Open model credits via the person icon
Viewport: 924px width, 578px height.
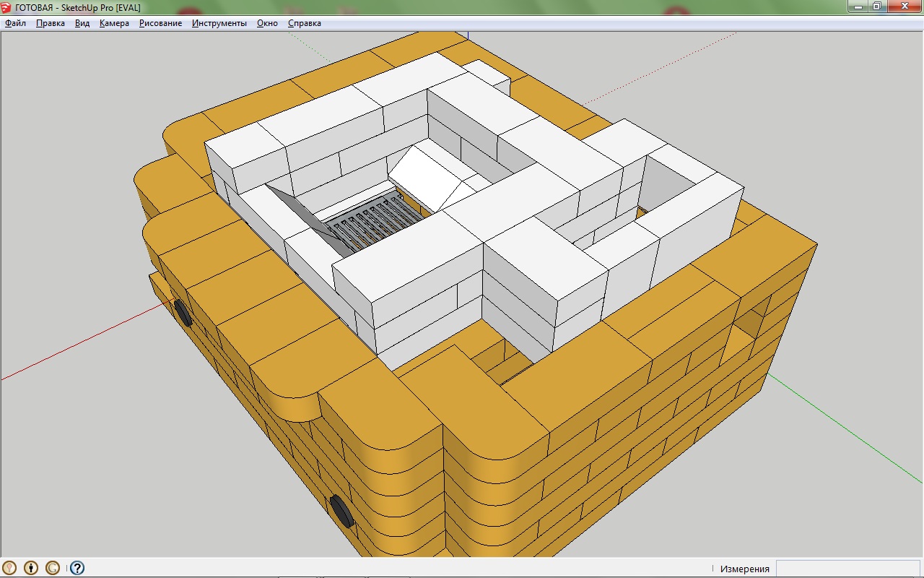(31, 568)
